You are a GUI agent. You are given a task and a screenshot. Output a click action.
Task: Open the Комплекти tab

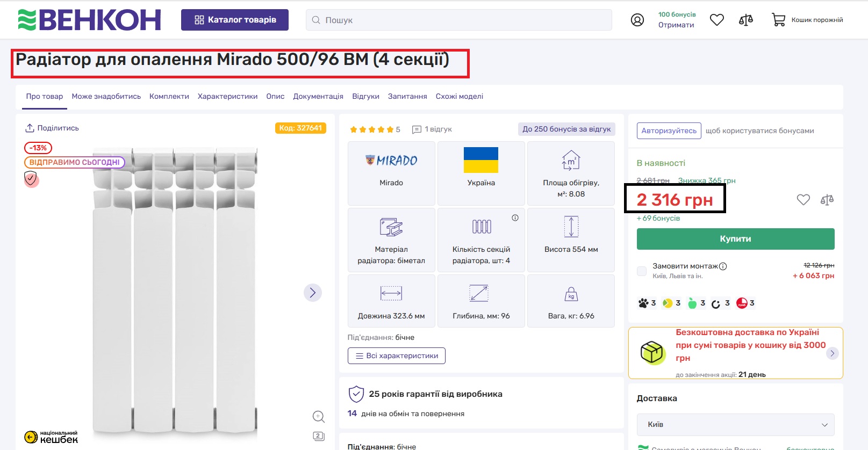point(169,97)
